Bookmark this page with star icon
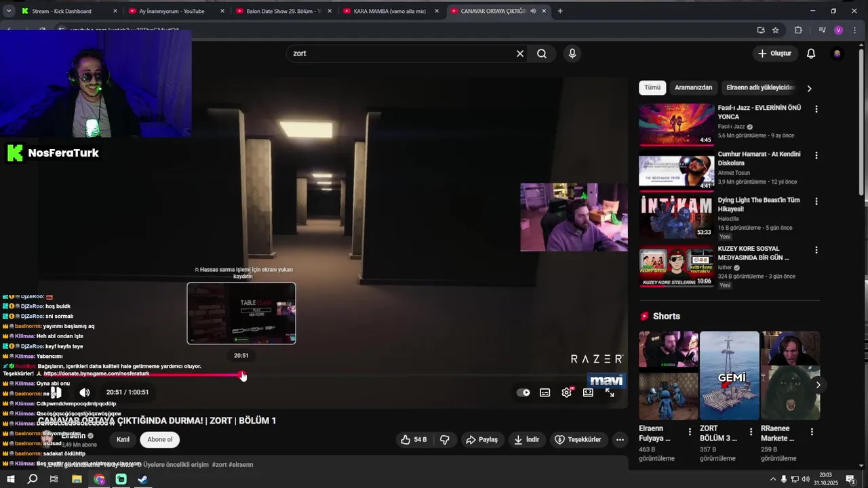The image size is (868, 488). point(775,30)
